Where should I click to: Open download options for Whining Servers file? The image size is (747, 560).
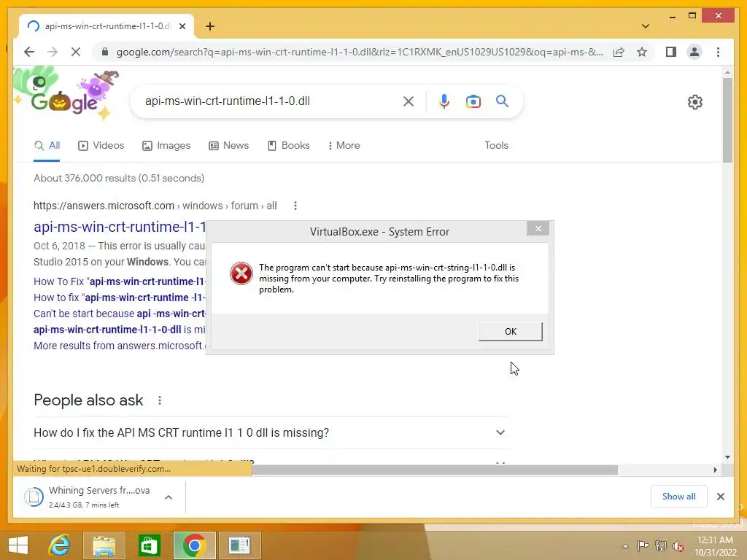(x=169, y=497)
